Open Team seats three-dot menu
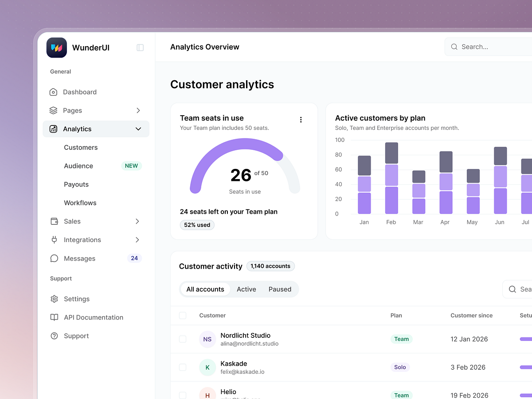The height and width of the screenshot is (399, 532). coord(301,120)
